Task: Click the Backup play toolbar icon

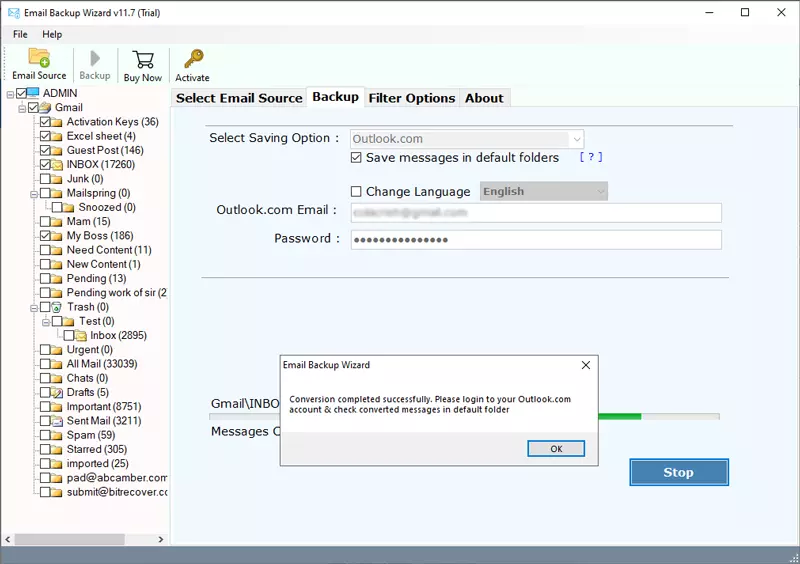Action: [x=94, y=59]
